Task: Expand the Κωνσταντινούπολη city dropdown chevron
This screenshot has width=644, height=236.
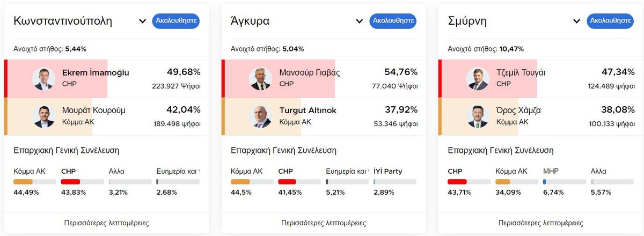Action: coord(143,21)
